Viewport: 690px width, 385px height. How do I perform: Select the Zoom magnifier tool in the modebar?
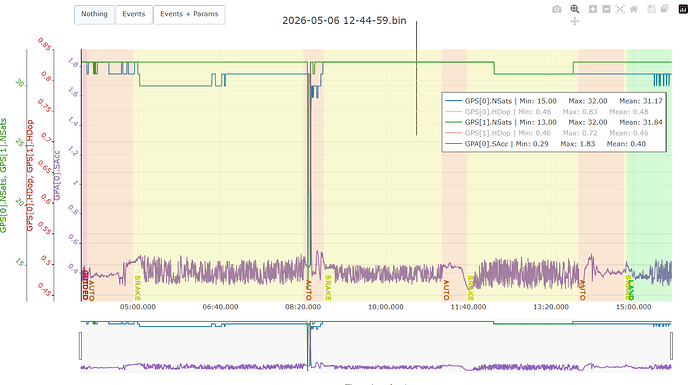tap(575, 9)
